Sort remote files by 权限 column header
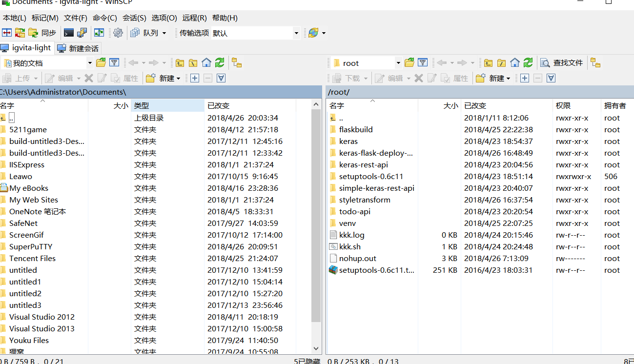 (x=576, y=105)
